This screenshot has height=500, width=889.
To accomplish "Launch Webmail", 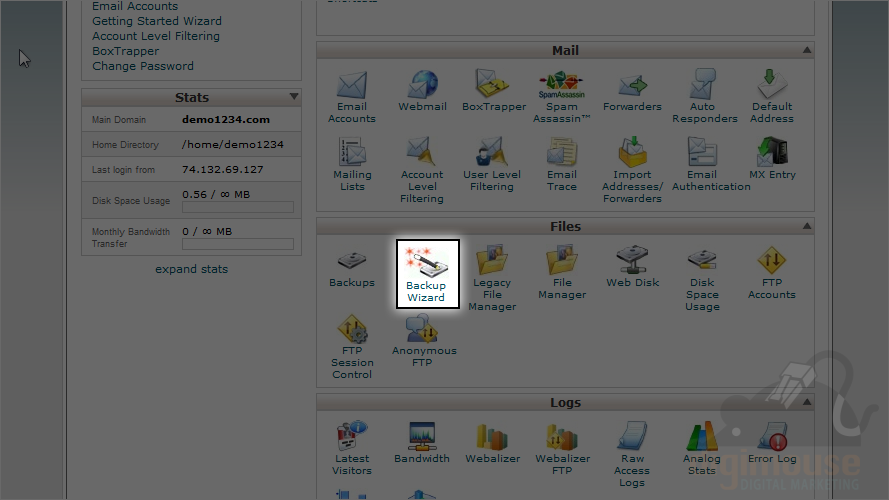I will [422, 91].
